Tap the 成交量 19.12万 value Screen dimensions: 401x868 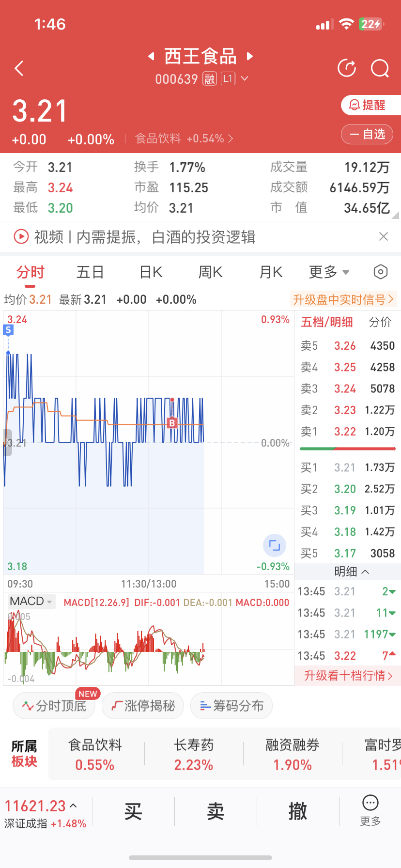pyautogui.click(x=367, y=168)
